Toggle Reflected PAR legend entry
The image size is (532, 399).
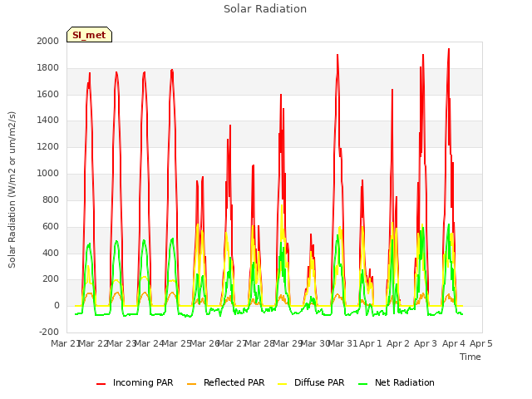(x=225, y=382)
